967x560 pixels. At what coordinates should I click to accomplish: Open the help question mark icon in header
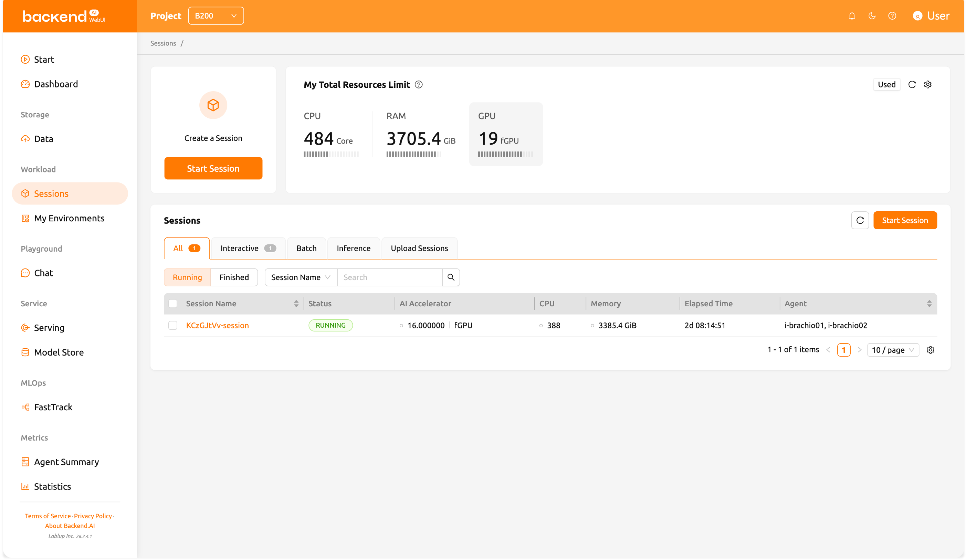click(x=892, y=16)
